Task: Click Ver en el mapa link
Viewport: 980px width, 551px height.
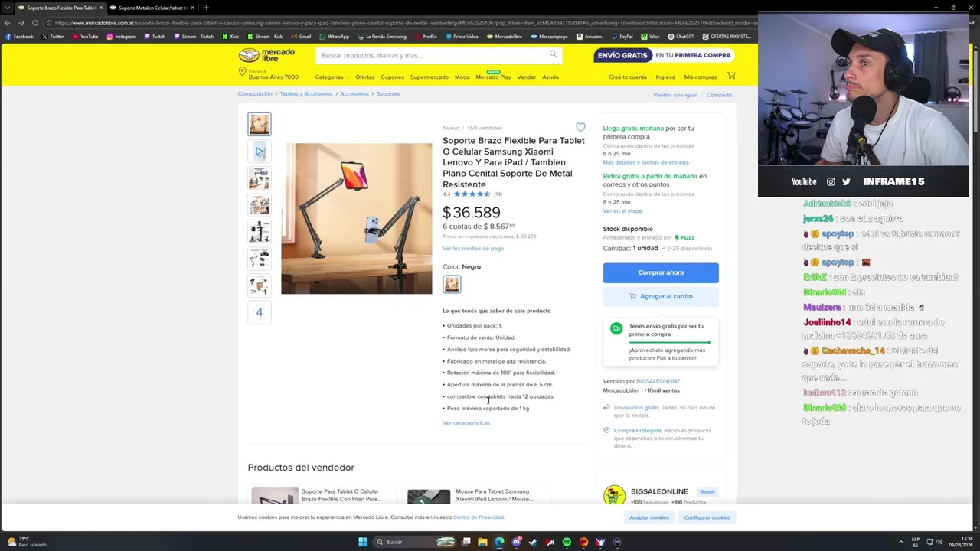Action: point(622,210)
